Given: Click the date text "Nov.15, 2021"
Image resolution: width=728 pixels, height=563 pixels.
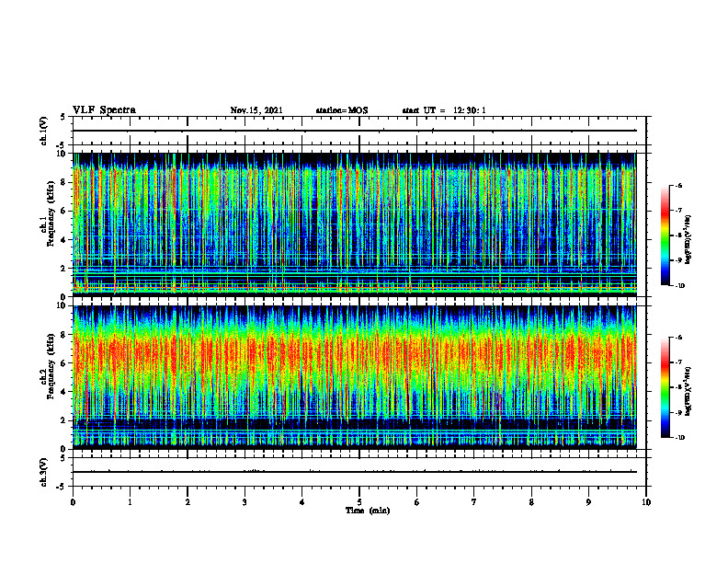Looking at the screenshot, I should [x=256, y=110].
